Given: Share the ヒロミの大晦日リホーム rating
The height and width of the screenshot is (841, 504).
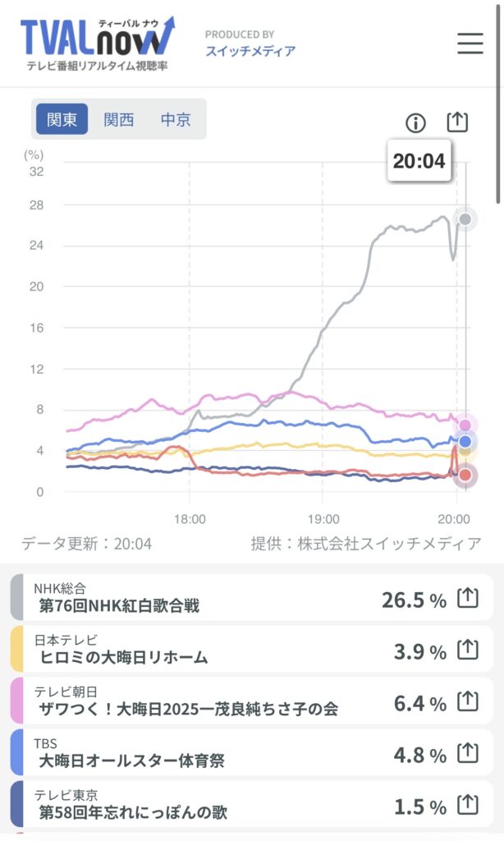Looking at the screenshot, I should [468, 650].
